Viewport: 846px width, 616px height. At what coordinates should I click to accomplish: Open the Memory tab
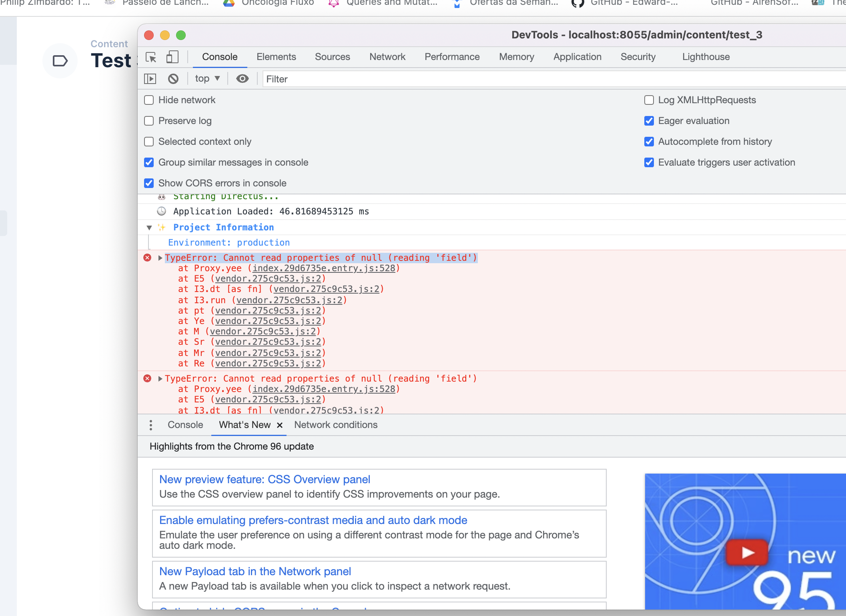pos(517,57)
